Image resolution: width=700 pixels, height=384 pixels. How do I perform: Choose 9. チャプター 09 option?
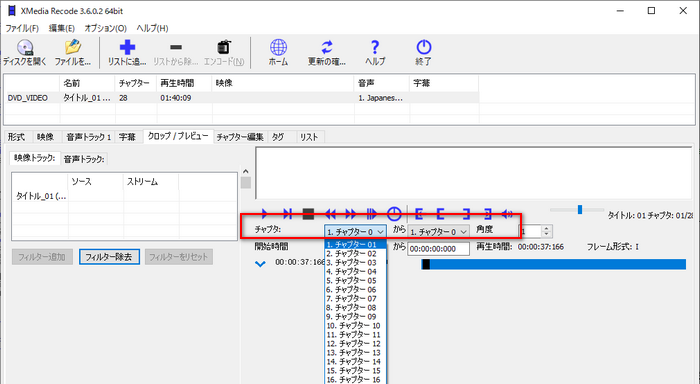pyautogui.click(x=355, y=317)
